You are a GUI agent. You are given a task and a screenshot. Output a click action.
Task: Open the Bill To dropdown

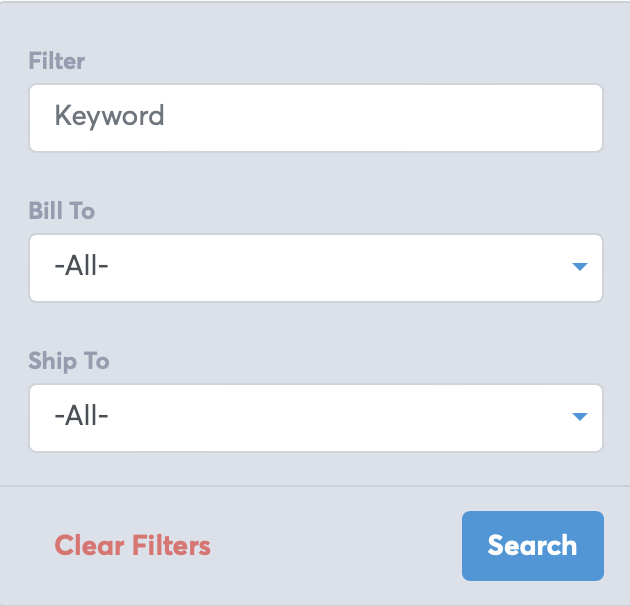316,268
